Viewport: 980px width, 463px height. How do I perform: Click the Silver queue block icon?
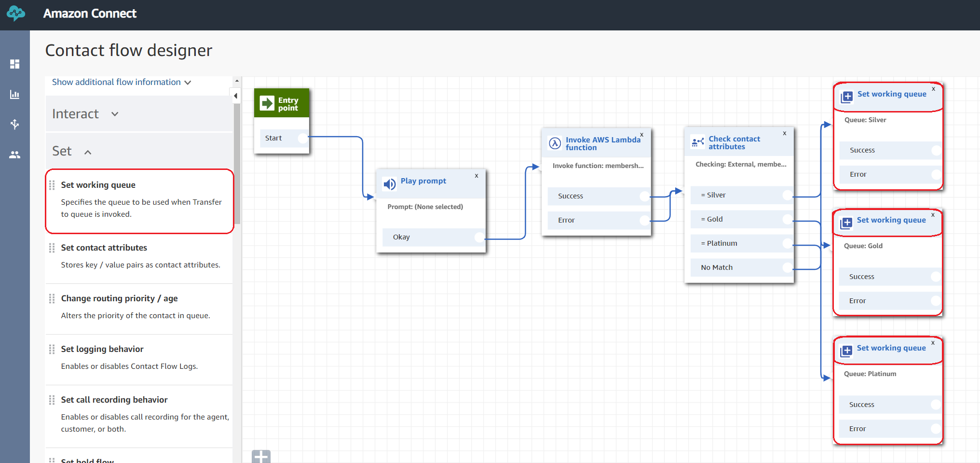[847, 97]
